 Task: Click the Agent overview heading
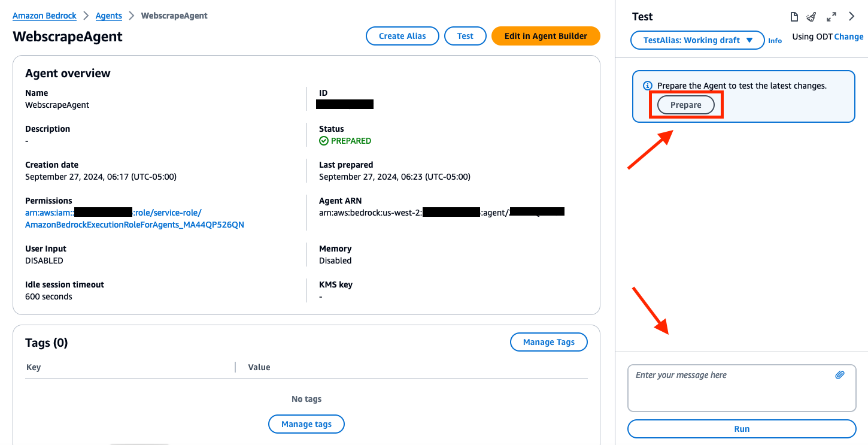pyautogui.click(x=68, y=73)
